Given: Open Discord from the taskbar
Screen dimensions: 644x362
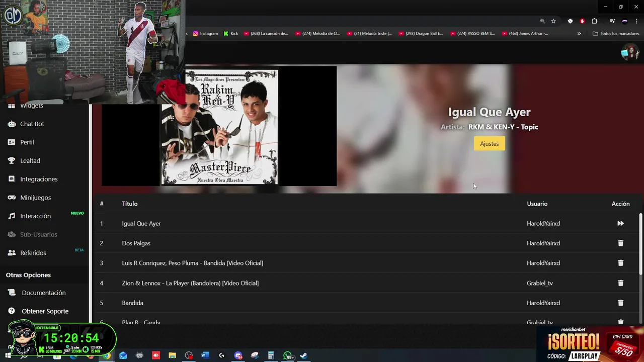Looking at the screenshot, I should tap(238, 355).
